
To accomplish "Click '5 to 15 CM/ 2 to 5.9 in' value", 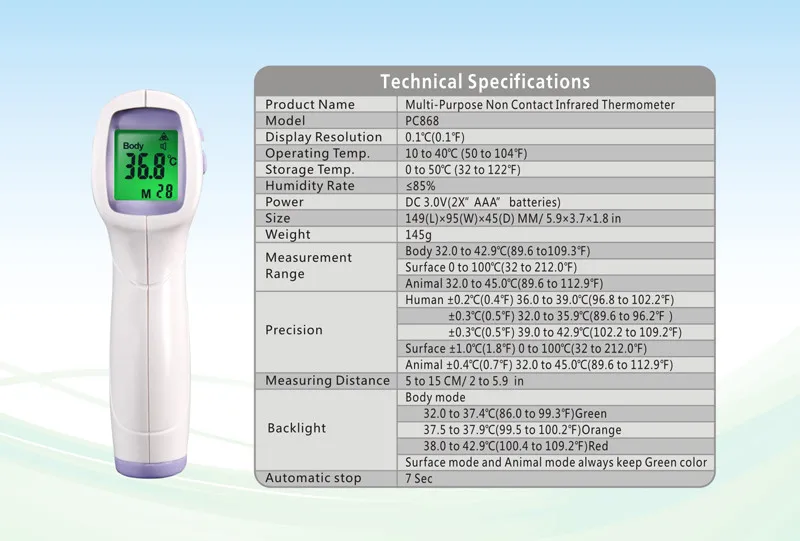I will pyautogui.click(x=464, y=381).
